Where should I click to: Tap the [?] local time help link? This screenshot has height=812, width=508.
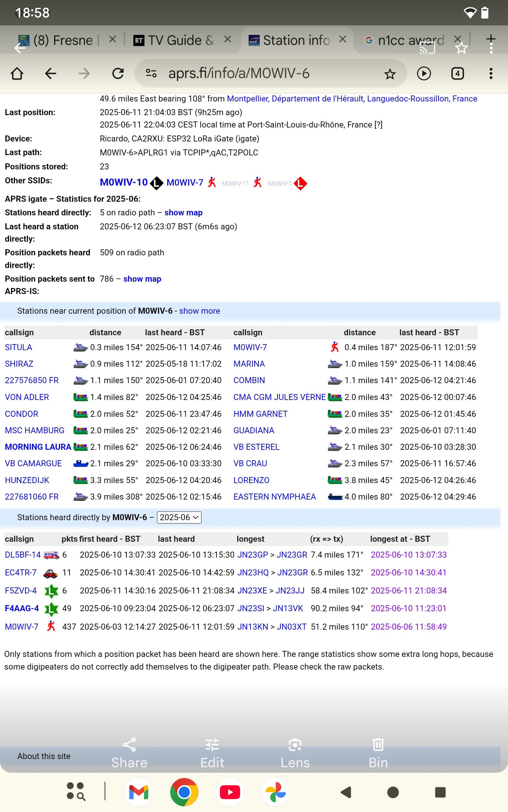[378, 125]
